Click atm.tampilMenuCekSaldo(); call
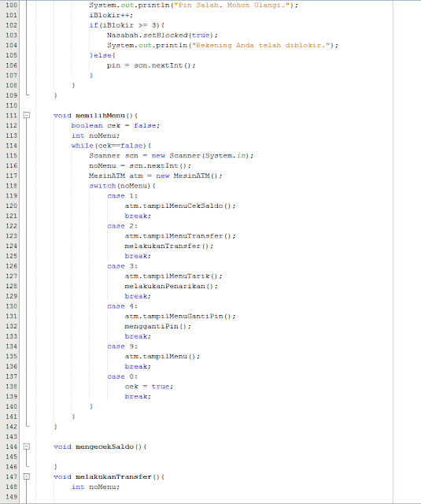421x504 pixels. 180,206
